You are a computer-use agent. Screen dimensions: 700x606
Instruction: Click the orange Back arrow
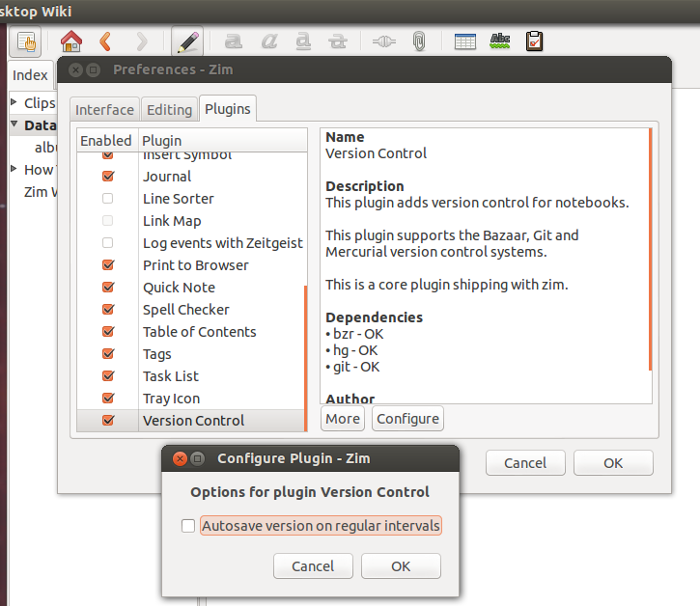(x=105, y=41)
